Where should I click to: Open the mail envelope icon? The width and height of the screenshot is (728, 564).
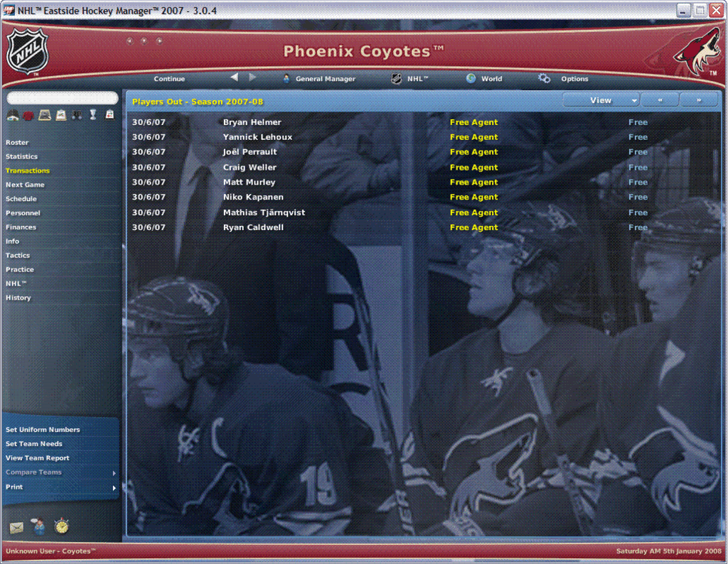pyautogui.click(x=16, y=527)
